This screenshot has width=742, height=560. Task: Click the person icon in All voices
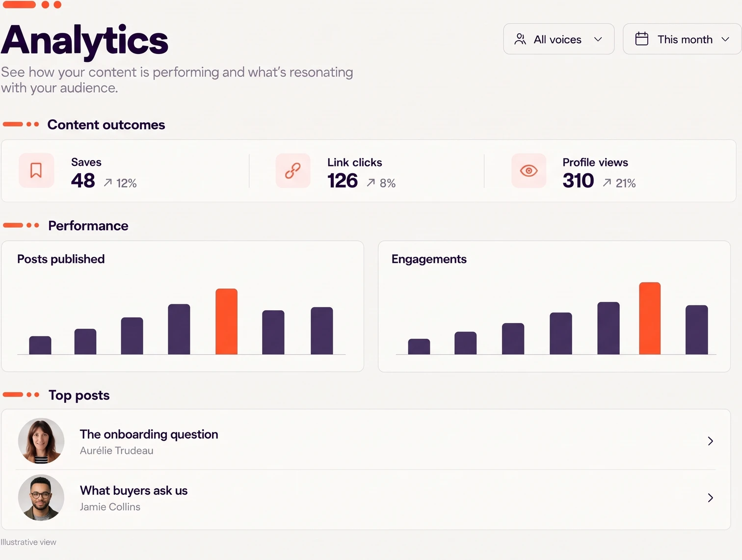(x=520, y=39)
